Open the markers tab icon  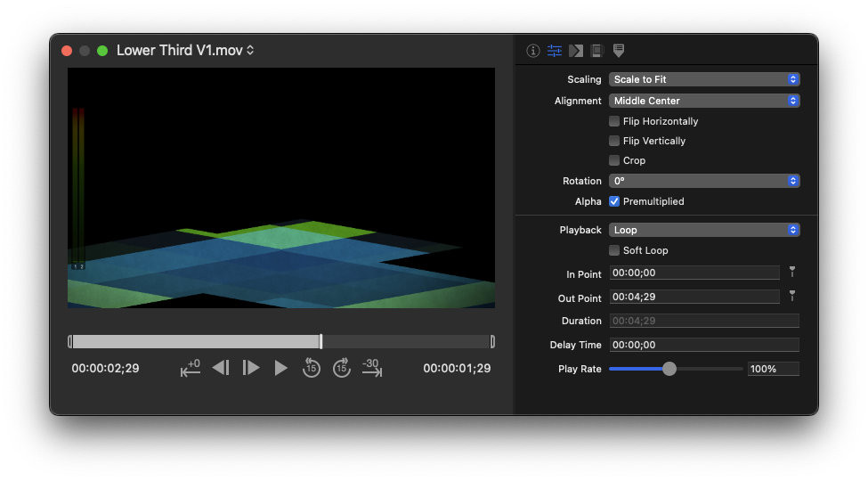pos(619,51)
